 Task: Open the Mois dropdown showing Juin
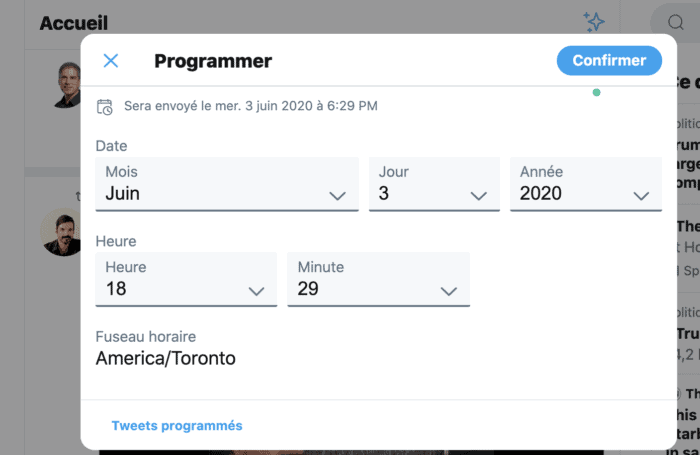(226, 184)
